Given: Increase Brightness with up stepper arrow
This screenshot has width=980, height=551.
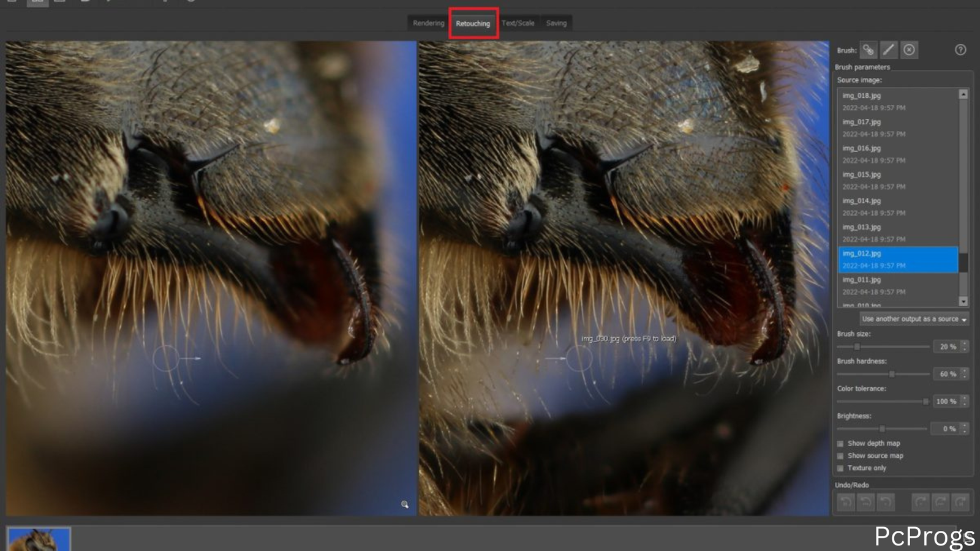Looking at the screenshot, I should (x=965, y=425).
